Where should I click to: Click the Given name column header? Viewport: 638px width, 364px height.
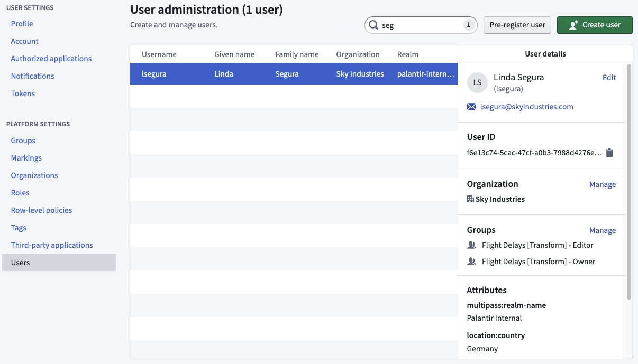click(x=234, y=54)
